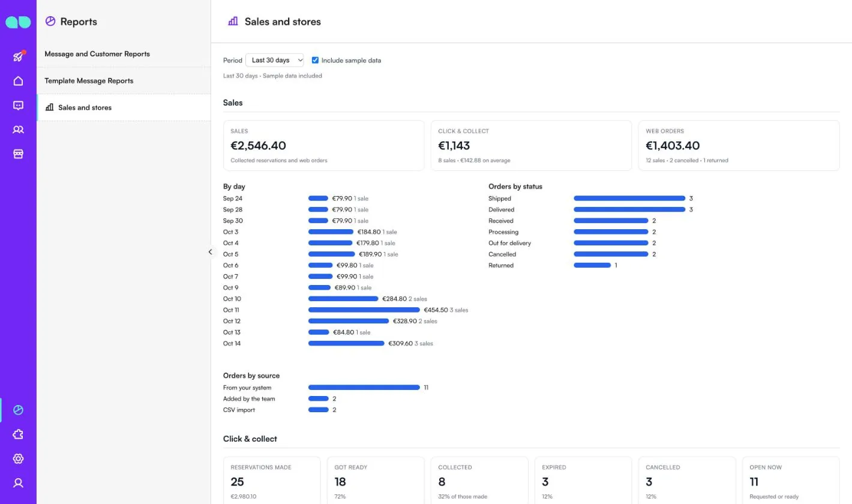The height and width of the screenshot is (504, 852).
Task: Click the 'Delivered' status label
Action: (x=501, y=210)
